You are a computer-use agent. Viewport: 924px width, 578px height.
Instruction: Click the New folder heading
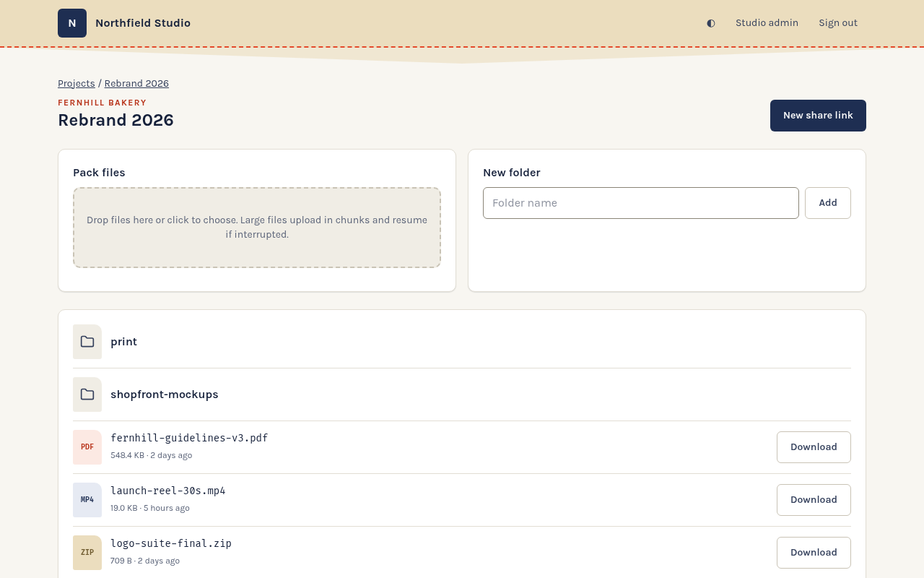click(512, 173)
